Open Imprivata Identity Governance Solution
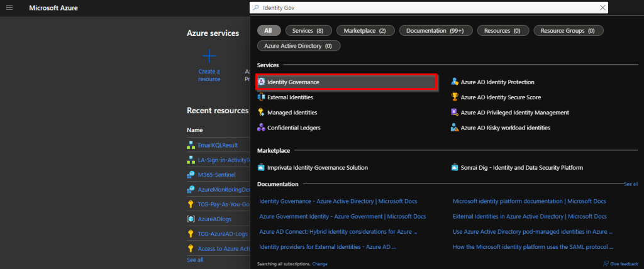This screenshot has width=644, height=269. (318, 168)
